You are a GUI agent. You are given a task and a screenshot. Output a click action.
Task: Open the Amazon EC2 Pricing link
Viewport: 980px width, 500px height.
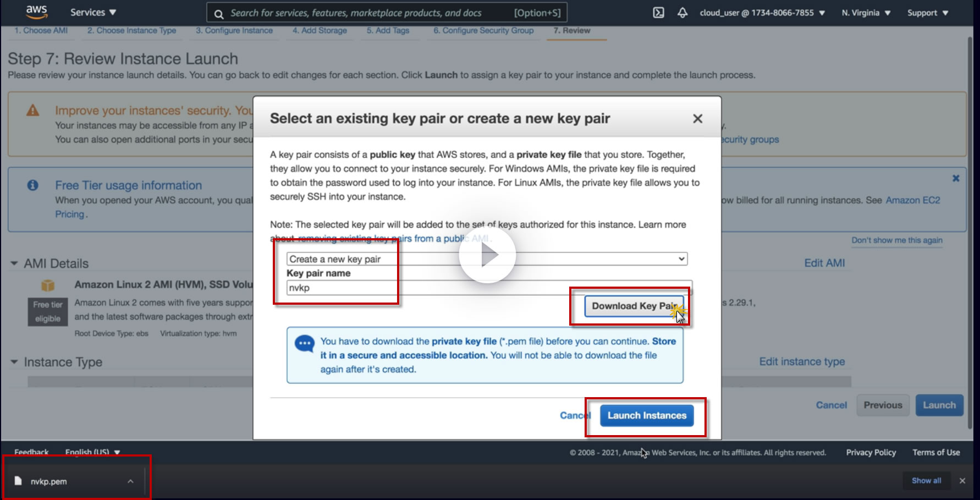coord(913,200)
